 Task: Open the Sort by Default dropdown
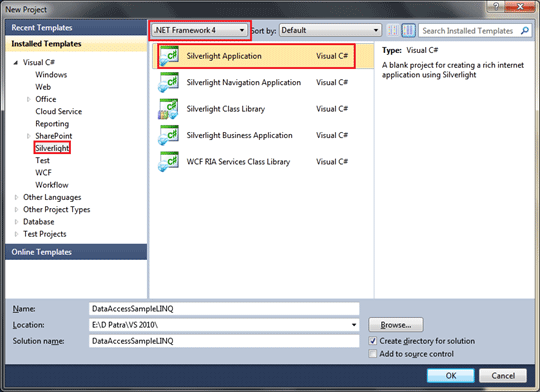[330, 31]
